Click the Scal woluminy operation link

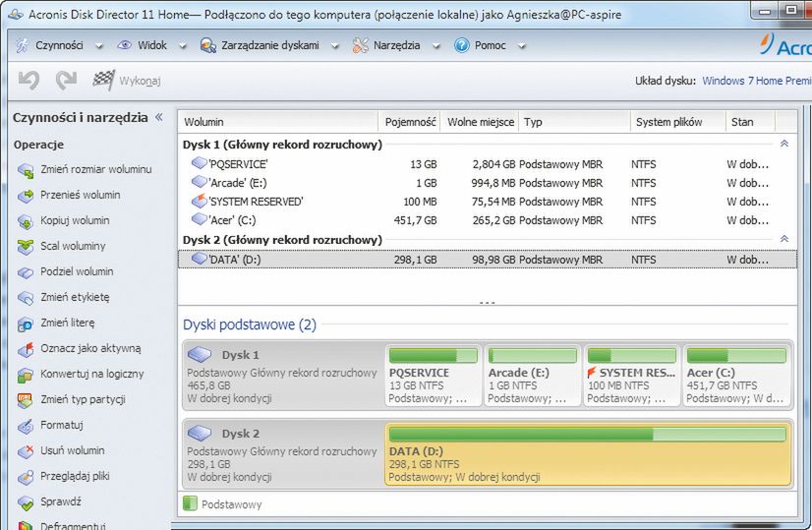pos(73,246)
